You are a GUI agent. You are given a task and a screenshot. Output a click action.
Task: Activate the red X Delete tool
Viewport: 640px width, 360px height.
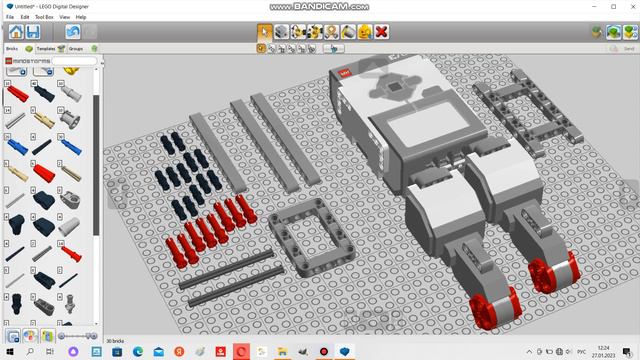382,32
